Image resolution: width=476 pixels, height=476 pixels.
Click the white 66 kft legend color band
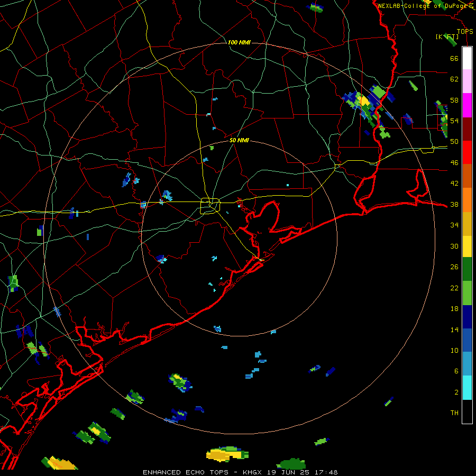point(467,58)
